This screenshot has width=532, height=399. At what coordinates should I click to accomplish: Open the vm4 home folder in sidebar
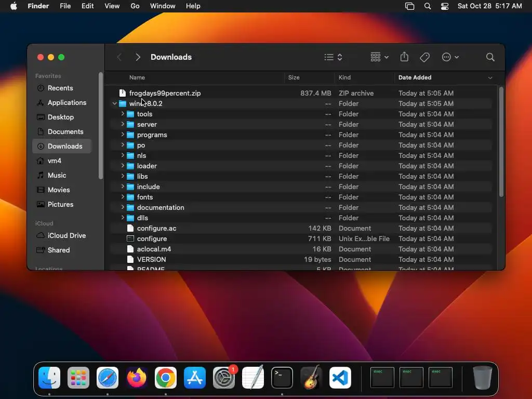tap(62, 161)
